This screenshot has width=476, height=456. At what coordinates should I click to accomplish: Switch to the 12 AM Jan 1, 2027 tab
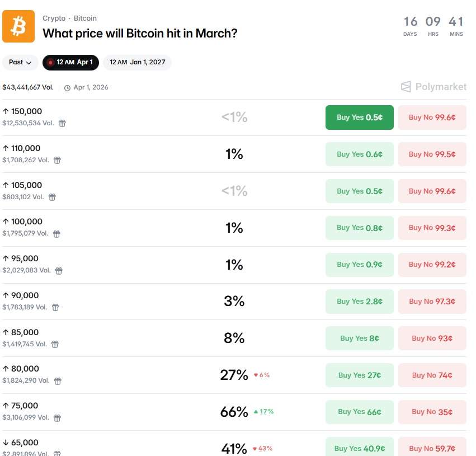[x=137, y=63]
